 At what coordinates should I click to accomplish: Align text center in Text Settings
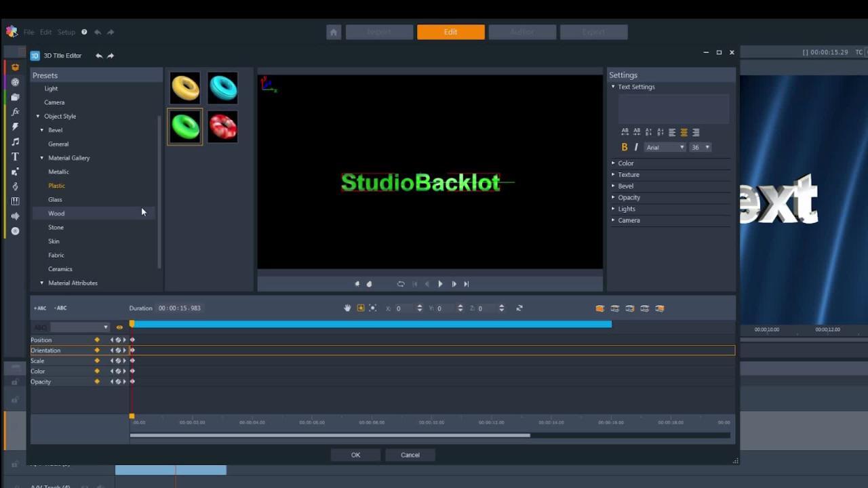click(684, 132)
